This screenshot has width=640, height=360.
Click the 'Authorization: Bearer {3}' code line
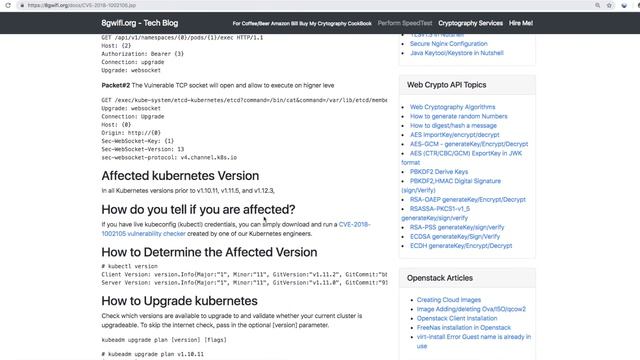142,54
